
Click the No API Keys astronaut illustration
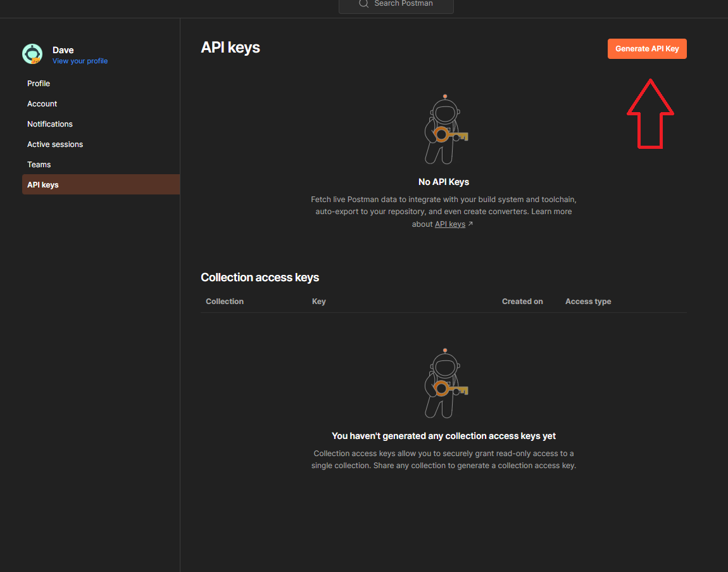coord(445,129)
